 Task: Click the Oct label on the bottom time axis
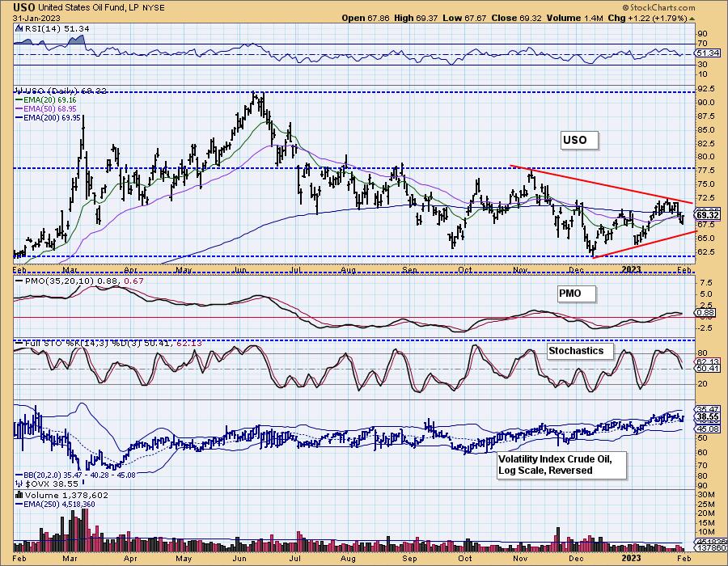(465, 558)
